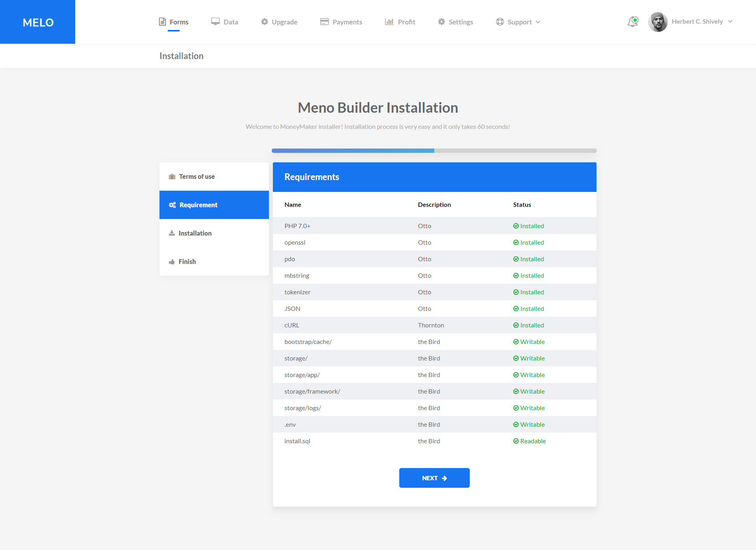The height and width of the screenshot is (550, 756).
Task: Open the Forms menu
Action: [x=174, y=22]
